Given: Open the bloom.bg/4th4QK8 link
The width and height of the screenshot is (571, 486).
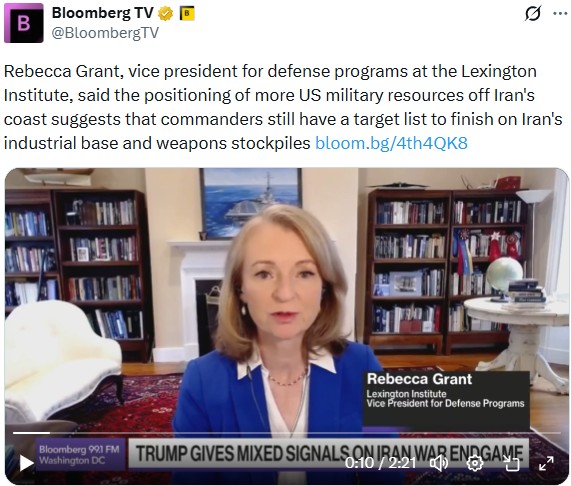Looking at the screenshot, I should 391,143.
